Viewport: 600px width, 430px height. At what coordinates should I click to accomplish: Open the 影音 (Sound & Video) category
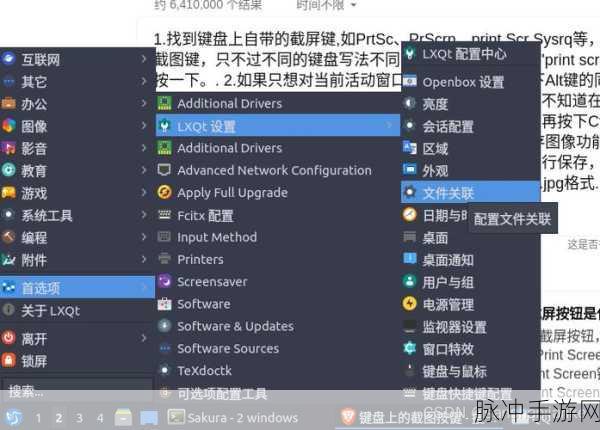point(77,148)
